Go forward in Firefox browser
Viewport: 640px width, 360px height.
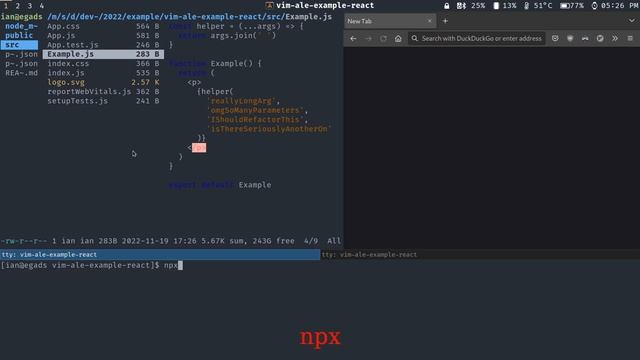click(368, 38)
